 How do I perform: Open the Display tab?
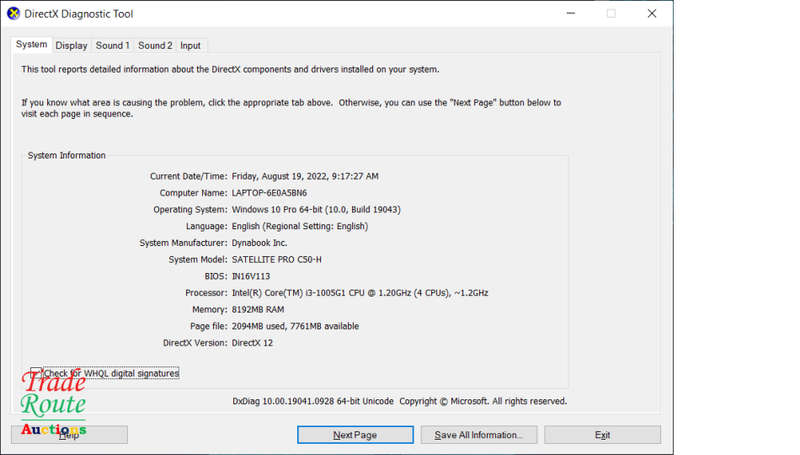(x=71, y=45)
